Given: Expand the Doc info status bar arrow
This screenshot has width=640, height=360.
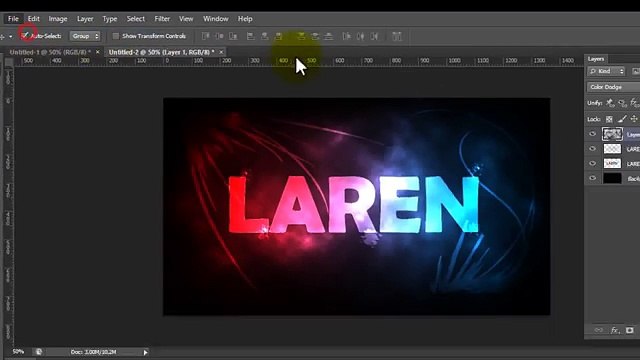Looking at the screenshot, I should pyautogui.click(x=145, y=352).
